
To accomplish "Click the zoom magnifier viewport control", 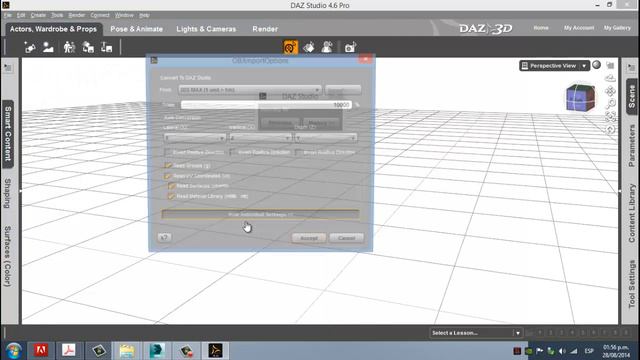I will tap(610, 104).
